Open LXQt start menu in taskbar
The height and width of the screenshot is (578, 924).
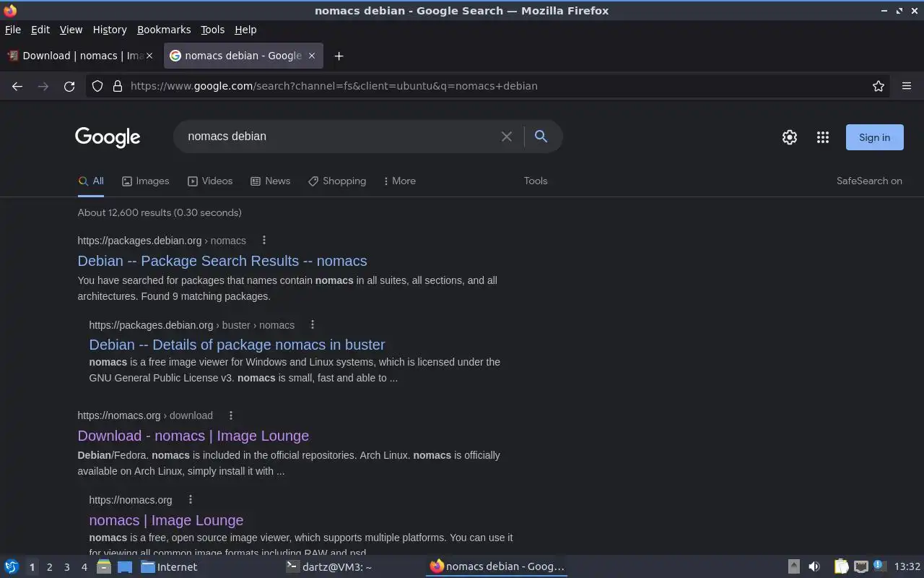point(12,567)
